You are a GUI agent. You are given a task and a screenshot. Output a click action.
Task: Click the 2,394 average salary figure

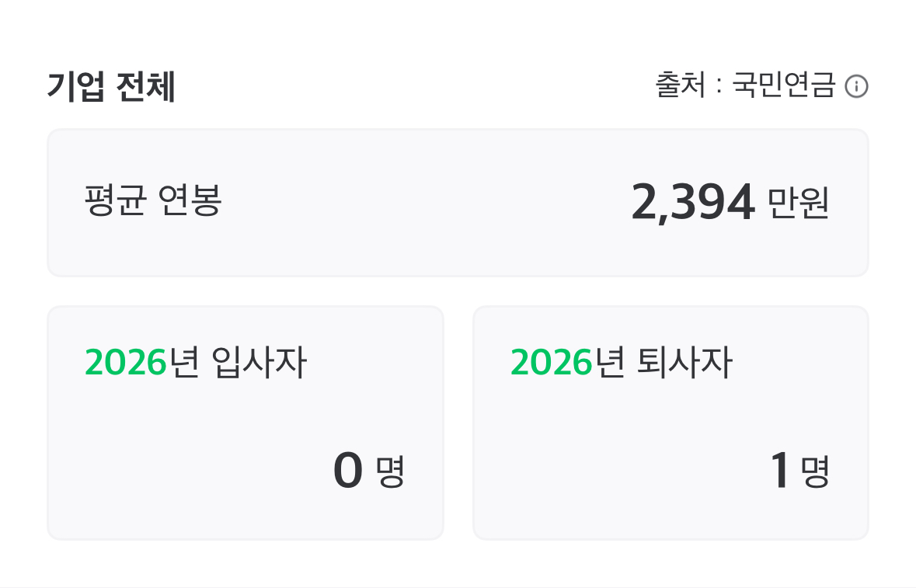point(692,203)
